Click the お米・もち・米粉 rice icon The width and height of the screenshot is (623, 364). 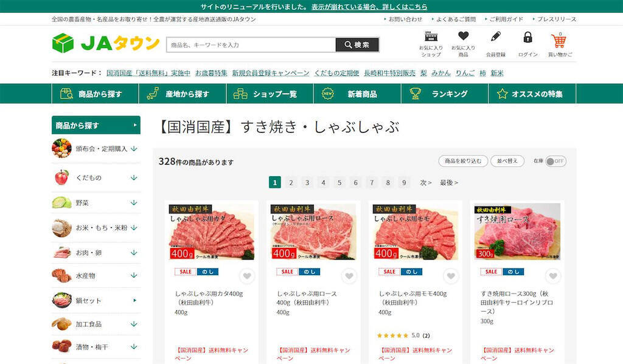coord(61,228)
